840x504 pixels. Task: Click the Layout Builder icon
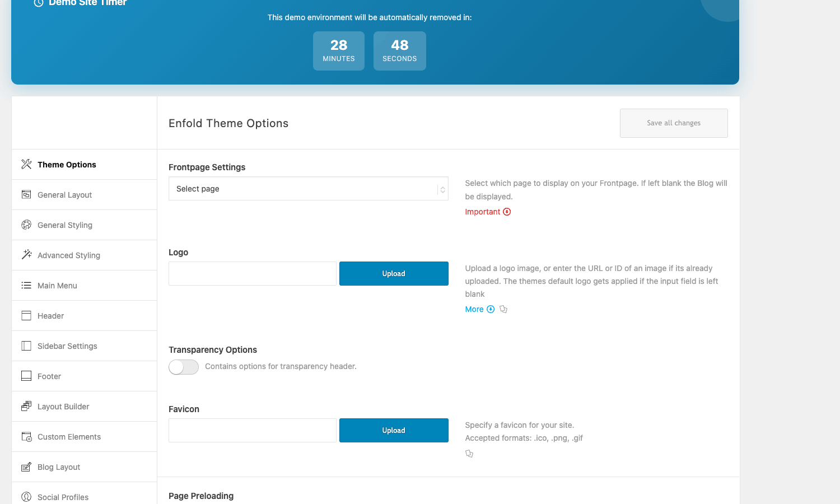click(x=26, y=406)
